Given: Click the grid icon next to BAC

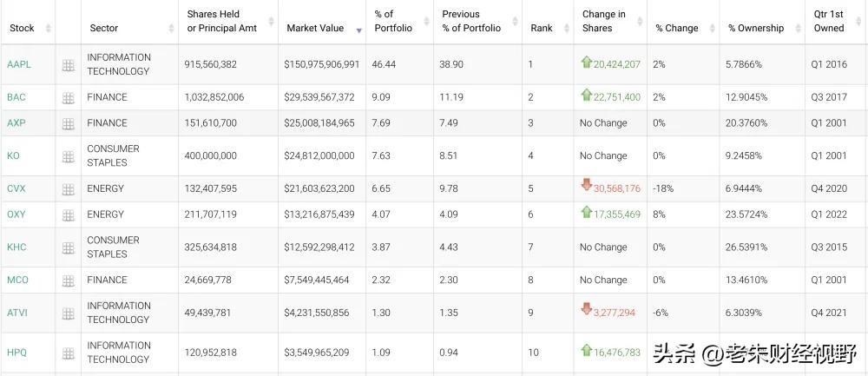Looking at the screenshot, I should tap(68, 98).
